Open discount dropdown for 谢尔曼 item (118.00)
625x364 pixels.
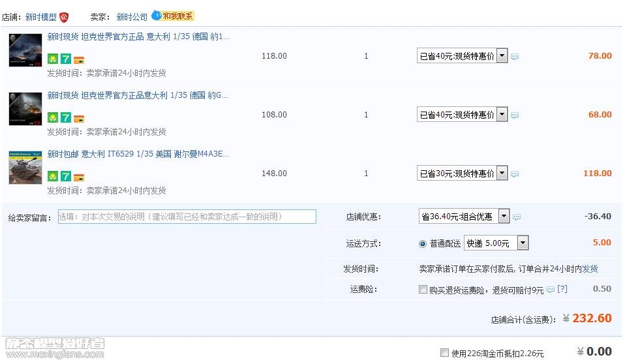(x=462, y=173)
